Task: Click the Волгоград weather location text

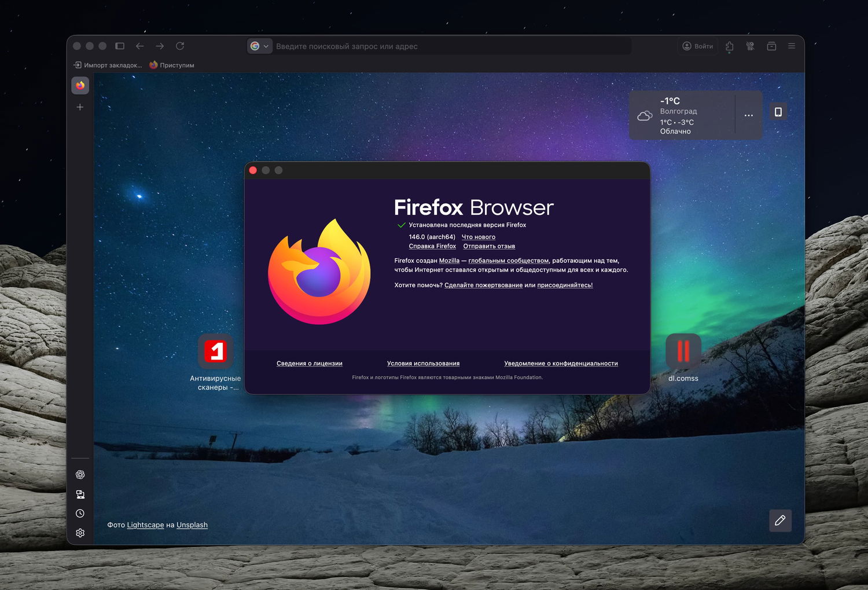Action: click(x=679, y=111)
